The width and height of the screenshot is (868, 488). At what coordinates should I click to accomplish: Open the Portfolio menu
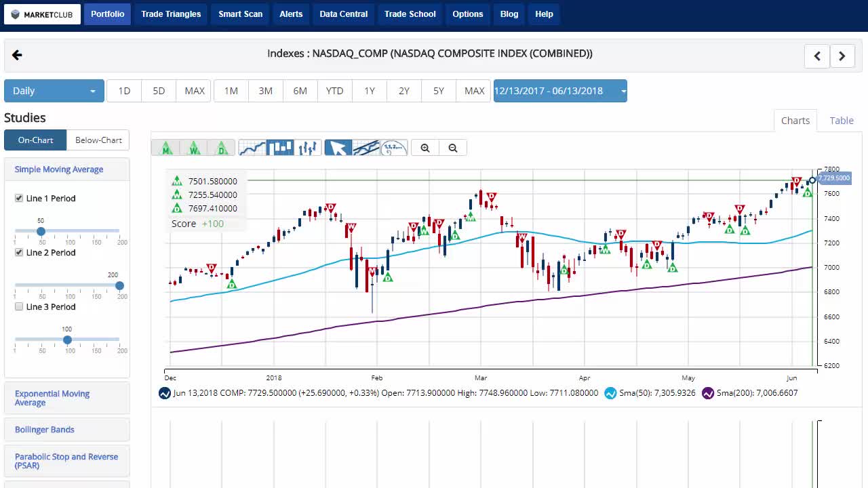tap(108, 14)
